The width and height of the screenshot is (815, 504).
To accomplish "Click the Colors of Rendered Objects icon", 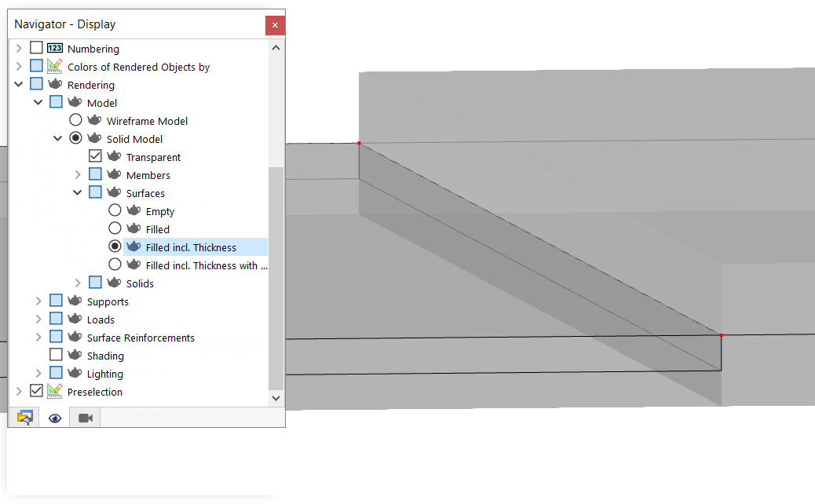I will pyautogui.click(x=55, y=67).
